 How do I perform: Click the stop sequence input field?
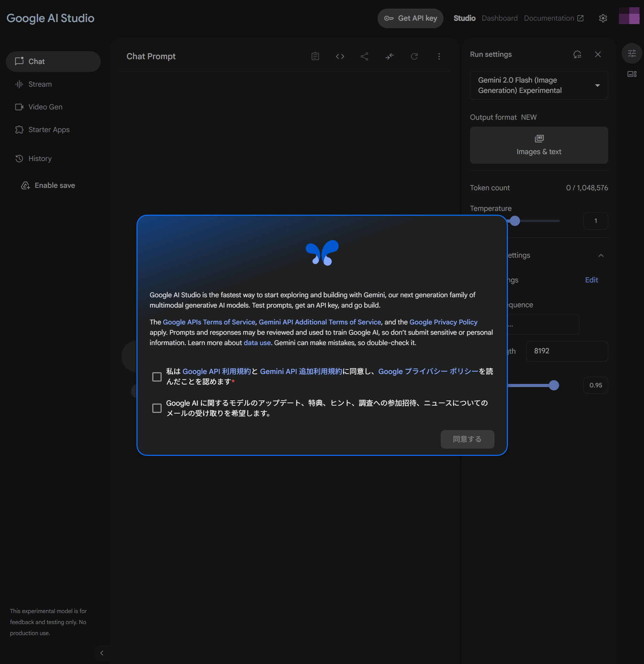[543, 324]
